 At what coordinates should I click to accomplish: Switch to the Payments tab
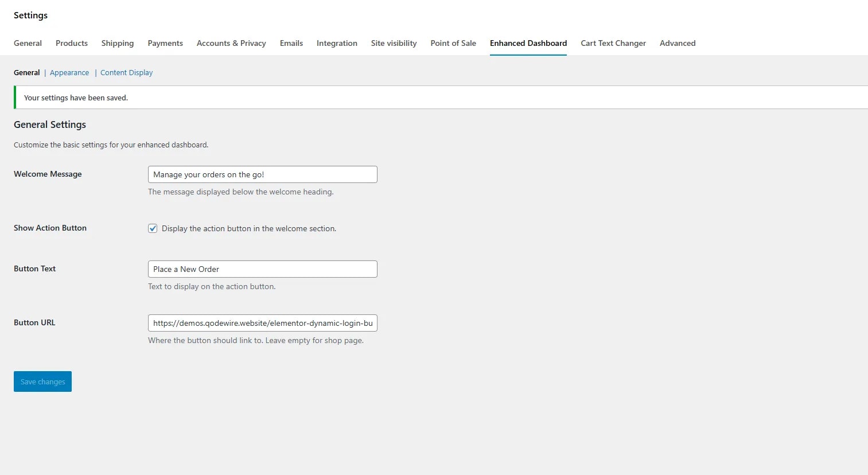[165, 43]
